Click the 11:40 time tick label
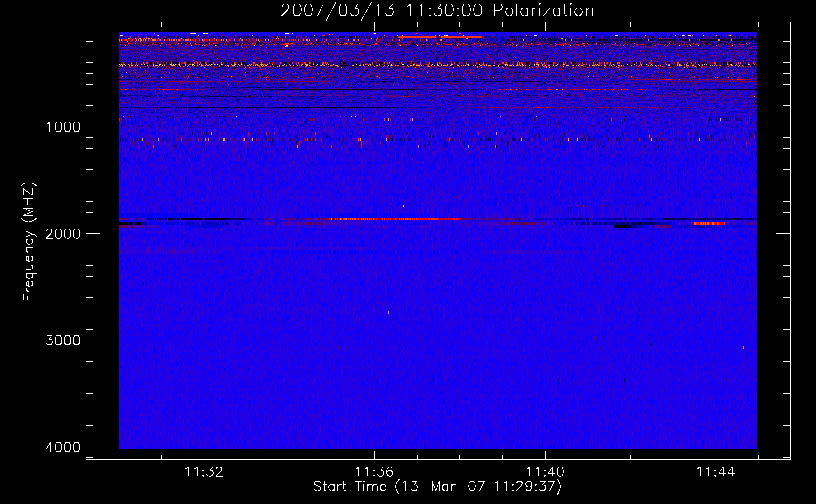816x504 pixels. (545, 472)
